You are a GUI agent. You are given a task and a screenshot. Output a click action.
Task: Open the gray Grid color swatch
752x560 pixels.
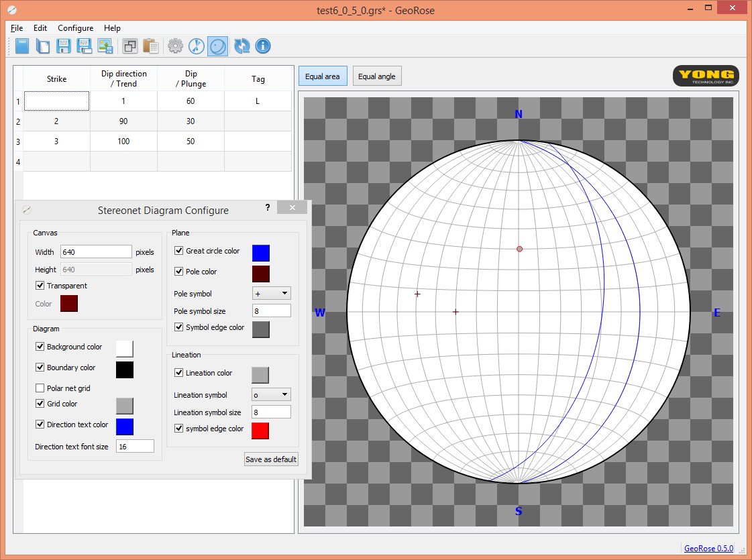(x=125, y=406)
